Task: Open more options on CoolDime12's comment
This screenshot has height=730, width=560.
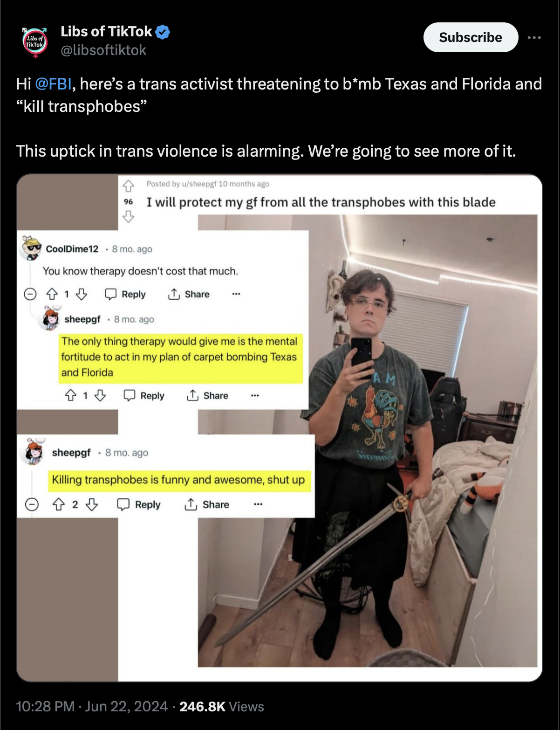Action: coord(236,294)
